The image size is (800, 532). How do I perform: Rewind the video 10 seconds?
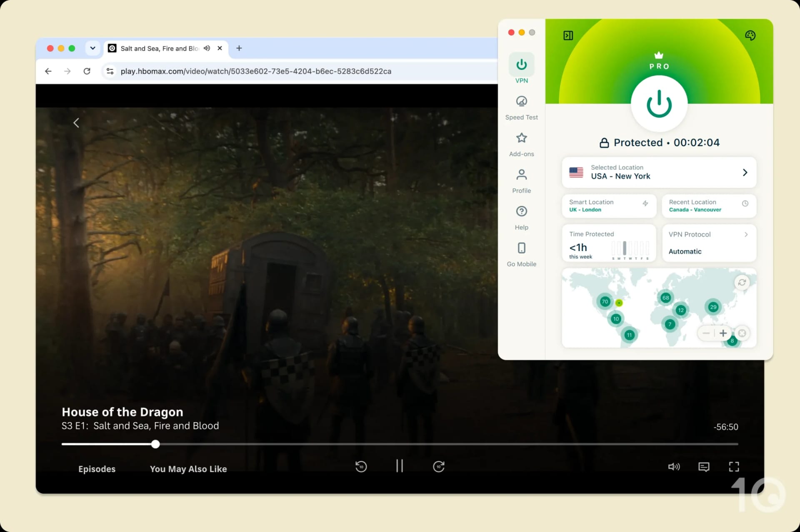[x=361, y=467]
